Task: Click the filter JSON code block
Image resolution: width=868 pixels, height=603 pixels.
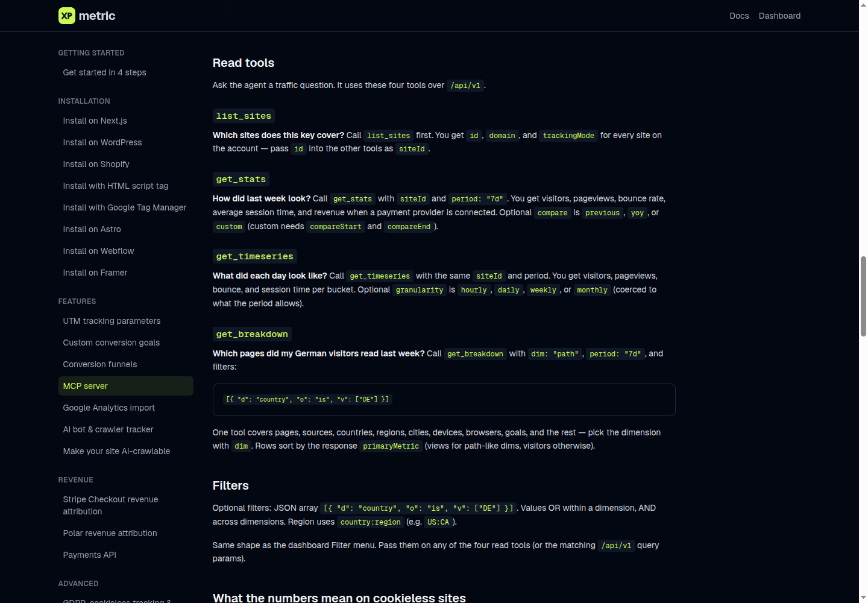Action: tap(444, 400)
